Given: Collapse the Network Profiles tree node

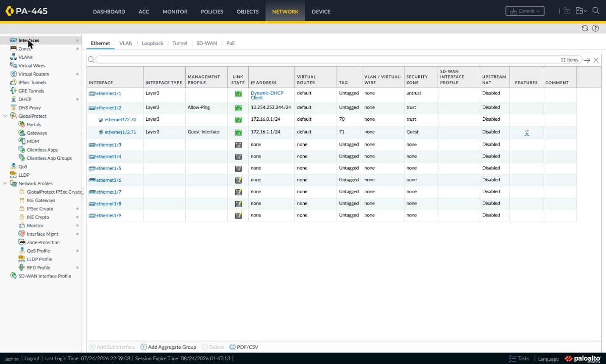Looking at the screenshot, I should point(5,183).
